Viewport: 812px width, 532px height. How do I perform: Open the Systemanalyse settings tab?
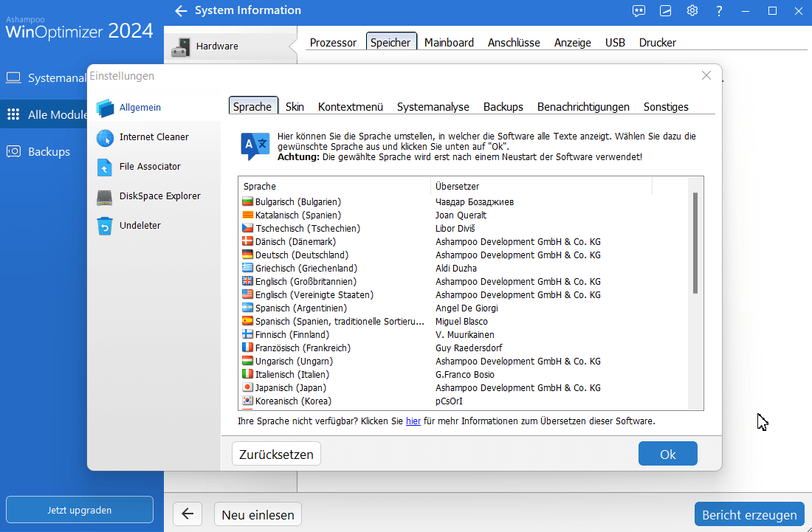(433, 106)
